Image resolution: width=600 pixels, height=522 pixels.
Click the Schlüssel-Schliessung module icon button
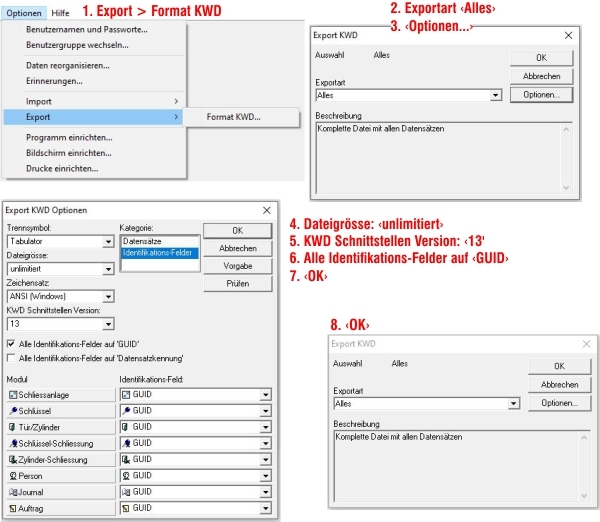point(59,443)
